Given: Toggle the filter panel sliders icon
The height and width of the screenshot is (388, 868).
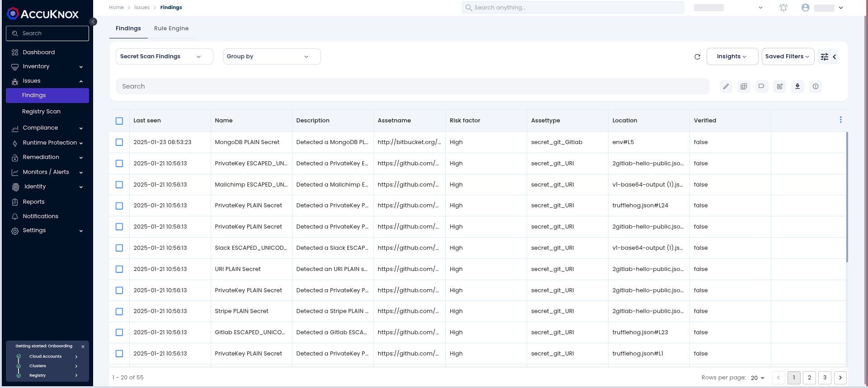Looking at the screenshot, I should tap(825, 57).
